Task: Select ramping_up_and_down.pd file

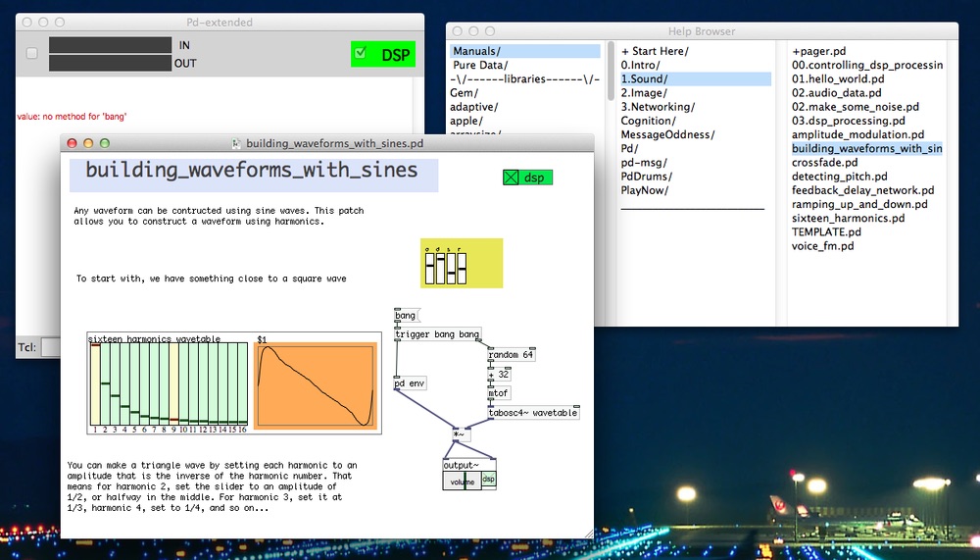Action: coord(859,204)
